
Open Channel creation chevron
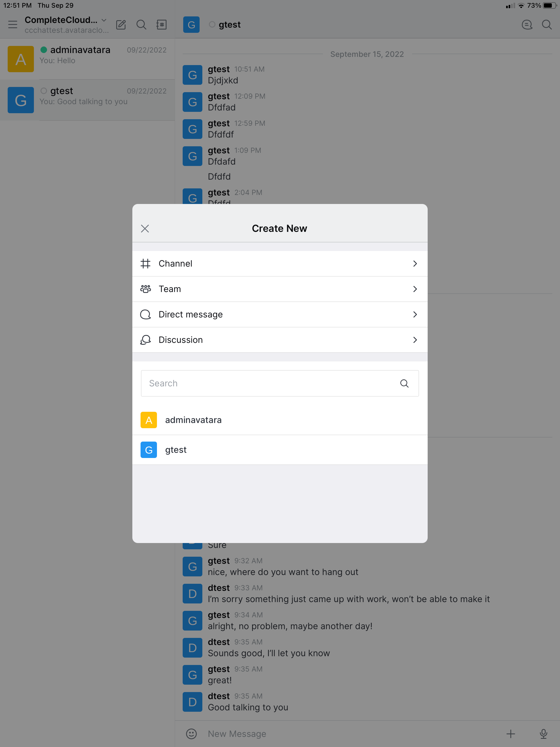click(x=415, y=263)
